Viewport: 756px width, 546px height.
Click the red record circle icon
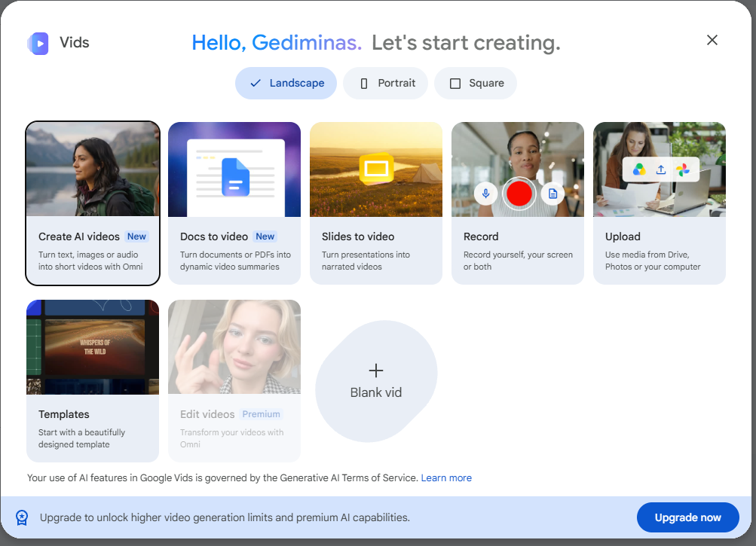(x=519, y=194)
